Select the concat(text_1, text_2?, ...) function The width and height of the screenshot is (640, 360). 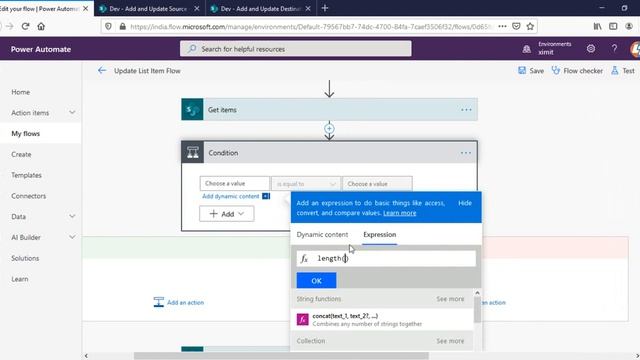[382, 319]
